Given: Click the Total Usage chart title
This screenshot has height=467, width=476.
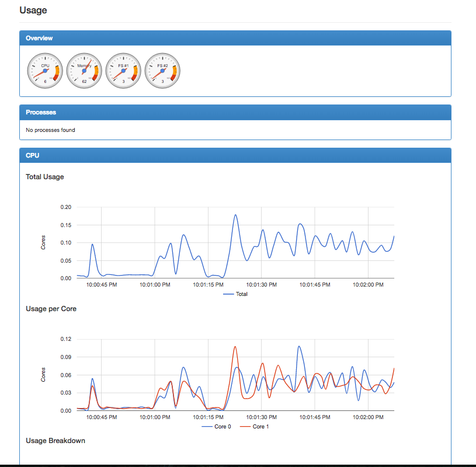Looking at the screenshot, I should (45, 177).
